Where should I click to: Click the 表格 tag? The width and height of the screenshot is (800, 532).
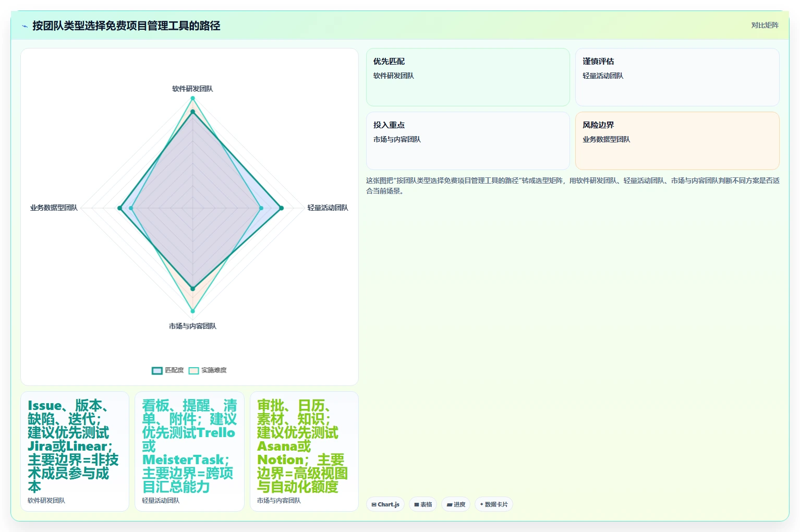click(x=423, y=504)
